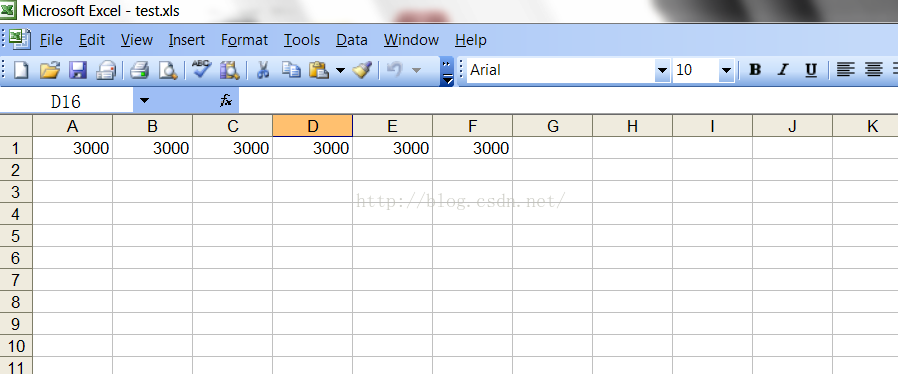Viewport: 902px width, 381px height.
Task: Click the Undo arrow icon
Action: (395, 70)
